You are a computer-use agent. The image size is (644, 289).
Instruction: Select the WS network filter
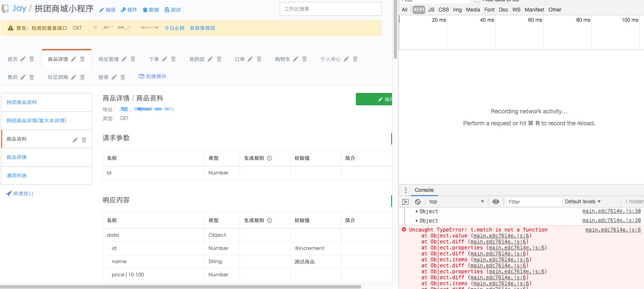(x=516, y=9)
